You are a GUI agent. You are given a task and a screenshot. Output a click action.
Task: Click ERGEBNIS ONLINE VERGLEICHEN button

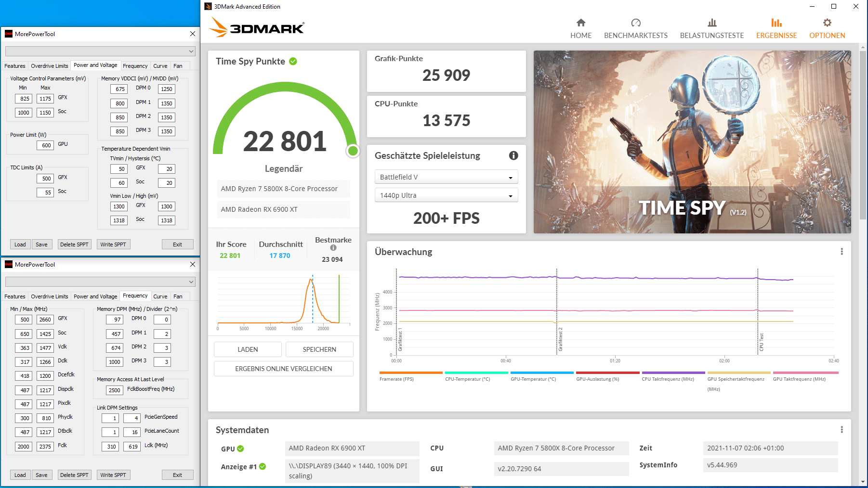click(284, 369)
